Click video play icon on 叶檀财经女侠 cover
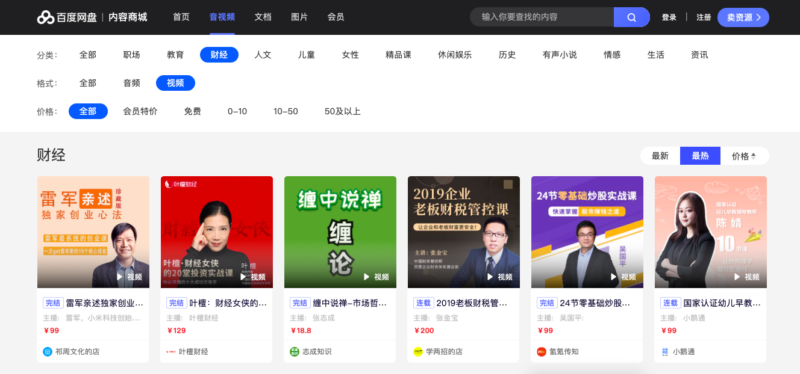 coord(243,277)
